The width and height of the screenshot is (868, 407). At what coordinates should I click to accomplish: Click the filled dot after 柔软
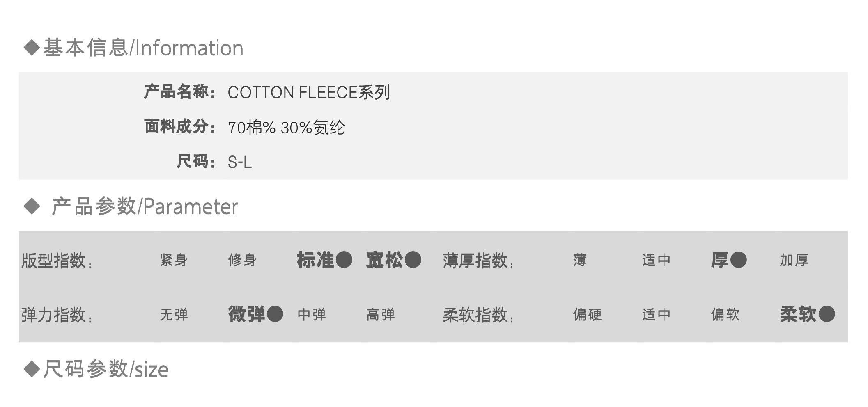[x=827, y=314]
